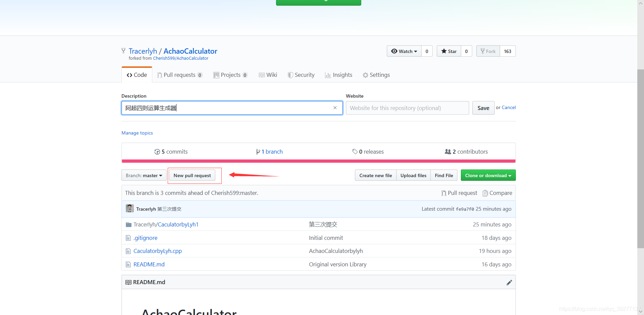Cancel editing the description
Viewport: 644px width, 315px height.
tap(509, 108)
